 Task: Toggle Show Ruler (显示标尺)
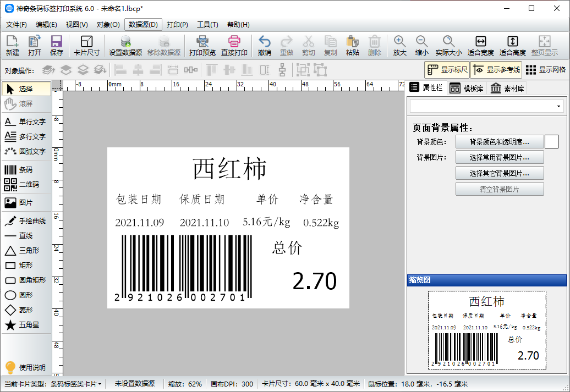tap(447, 70)
